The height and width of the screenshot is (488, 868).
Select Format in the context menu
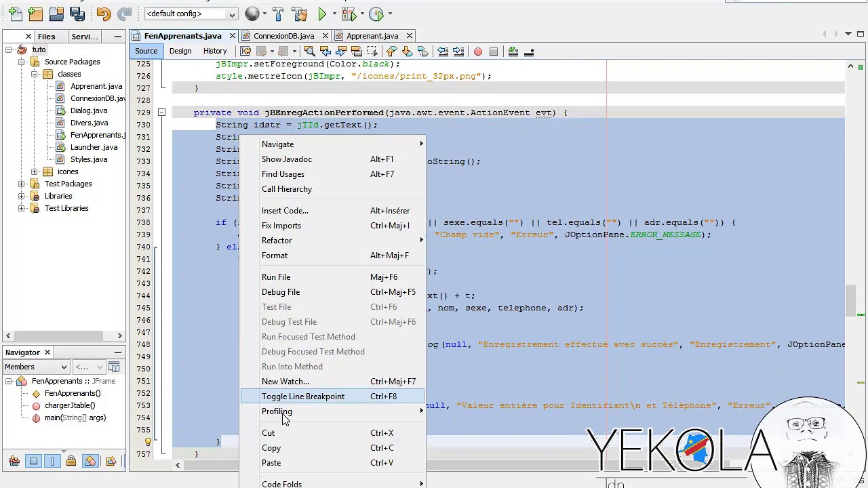point(332,256)
